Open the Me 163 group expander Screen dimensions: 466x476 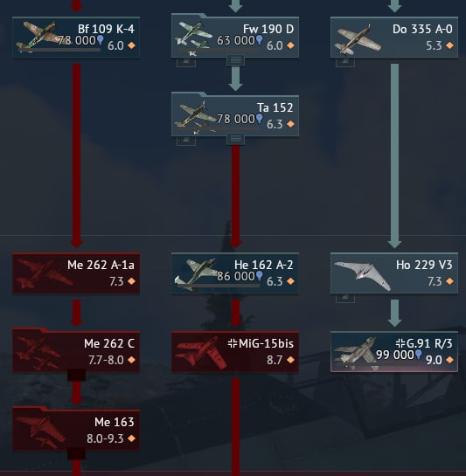[76, 454]
